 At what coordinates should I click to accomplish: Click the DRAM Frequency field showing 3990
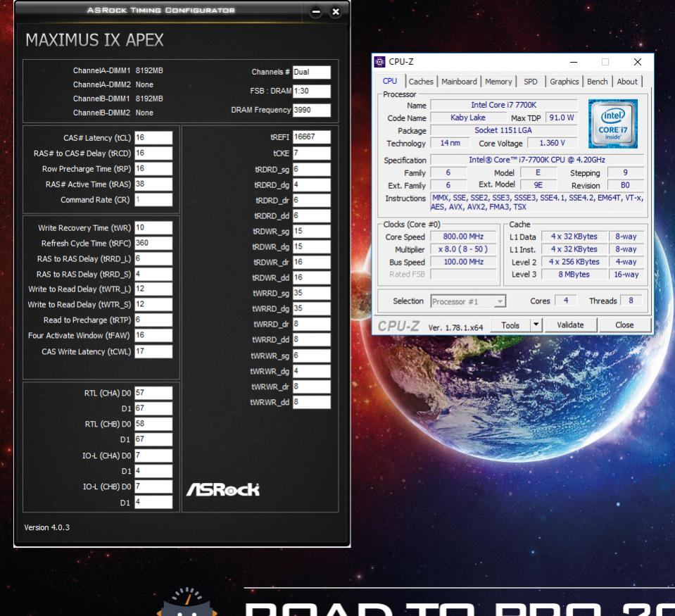click(312, 110)
